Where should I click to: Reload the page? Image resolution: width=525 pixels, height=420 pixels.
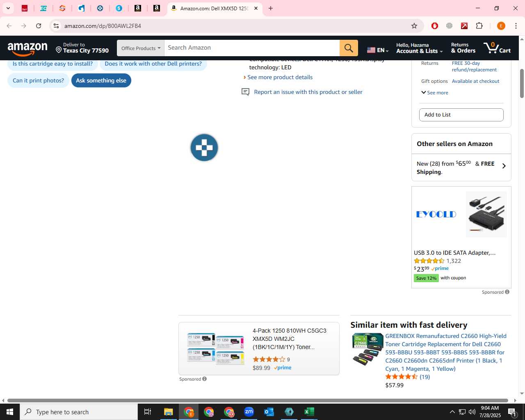point(39,26)
